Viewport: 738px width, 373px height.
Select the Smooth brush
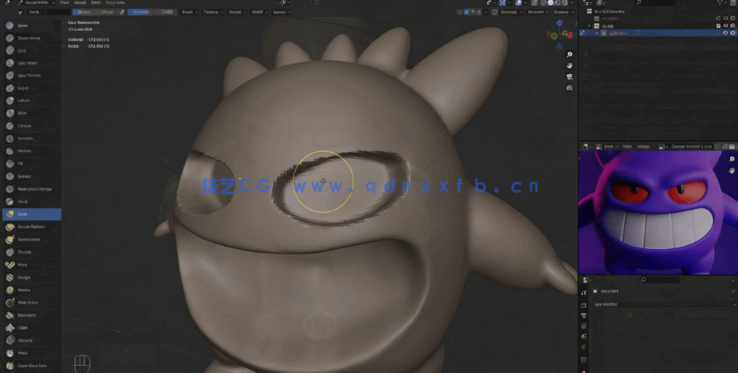click(x=31, y=138)
